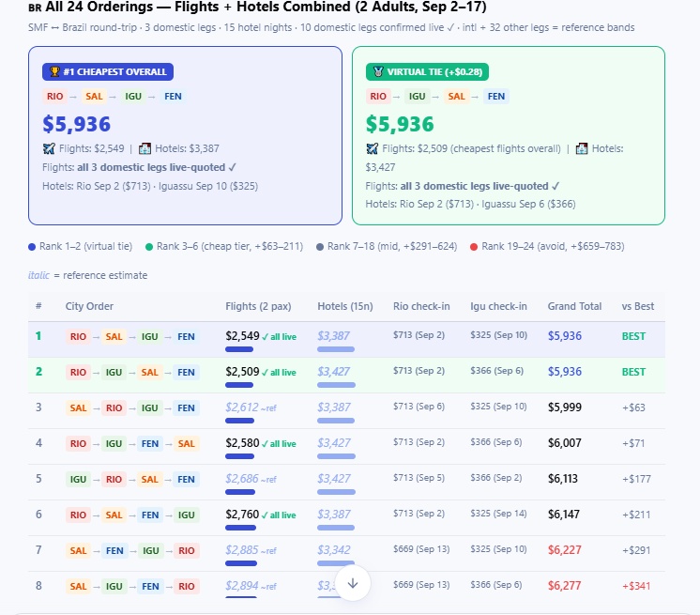The width and height of the screenshot is (700, 615).
Task: Click the SAL chip in blue card route
Action: (94, 97)
